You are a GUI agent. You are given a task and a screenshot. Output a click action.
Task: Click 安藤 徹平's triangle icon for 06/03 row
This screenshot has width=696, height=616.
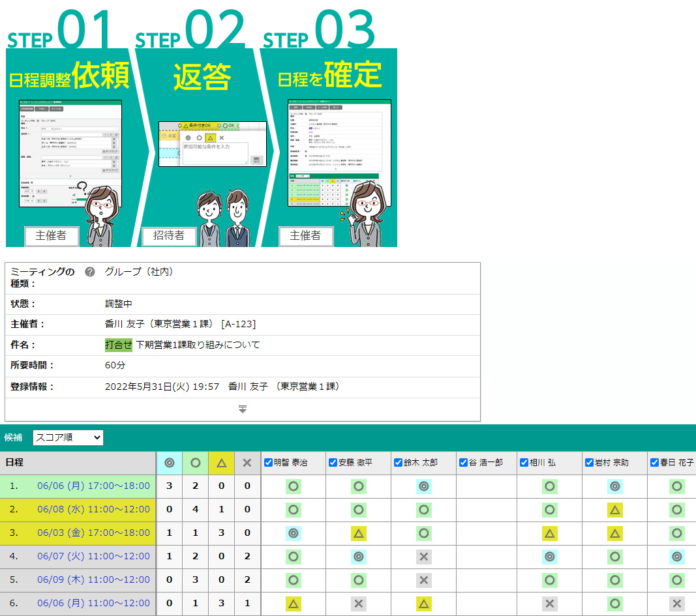[x=358, y=533]
